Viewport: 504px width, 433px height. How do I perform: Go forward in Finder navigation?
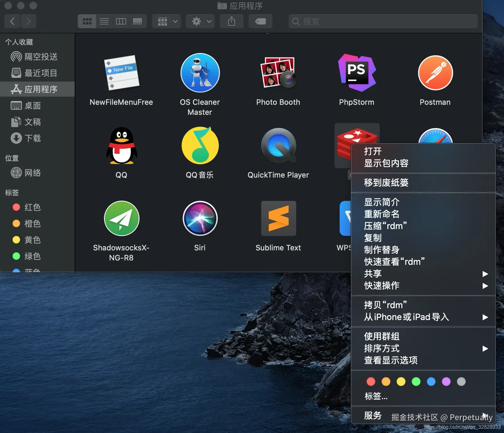(29, 21)
